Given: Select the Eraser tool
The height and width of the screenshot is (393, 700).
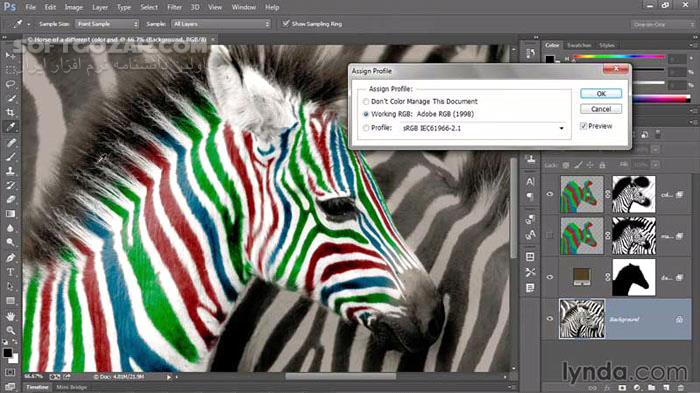Looking at the screenshot, I should [x=10, y=200].
